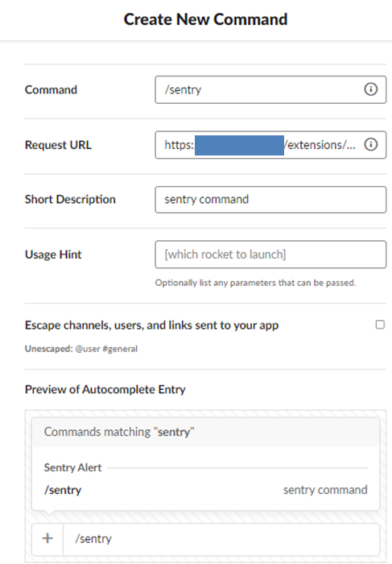Click the sentry command description in the preview
Screen dimensions: 392x564
[x=325, y=490]
